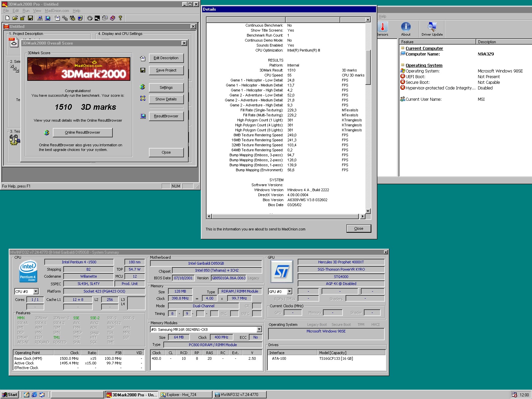
Task: Click the Intel Garibaldi D850GB motherboard field
Action: (x=206, y=263)
